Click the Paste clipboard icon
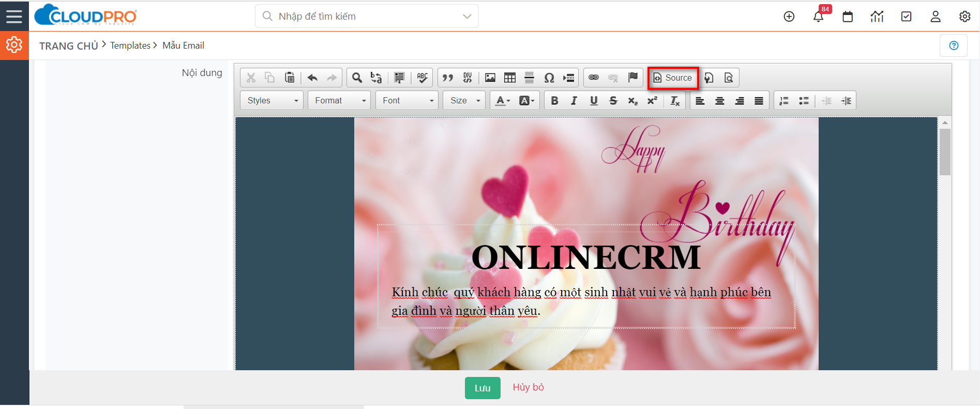This screenshot has width=980, height=409. pos(290,78)
